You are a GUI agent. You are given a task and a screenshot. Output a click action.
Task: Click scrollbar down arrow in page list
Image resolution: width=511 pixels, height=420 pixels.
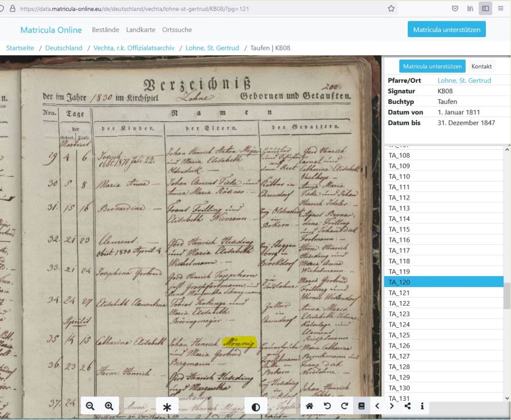click(507, 398)
